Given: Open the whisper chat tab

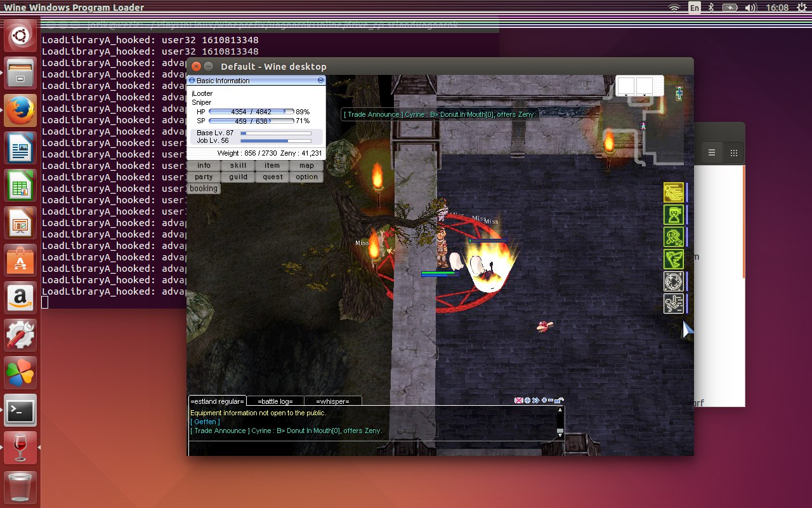Looking at the screenshot, I should click(x=332, y=401).
